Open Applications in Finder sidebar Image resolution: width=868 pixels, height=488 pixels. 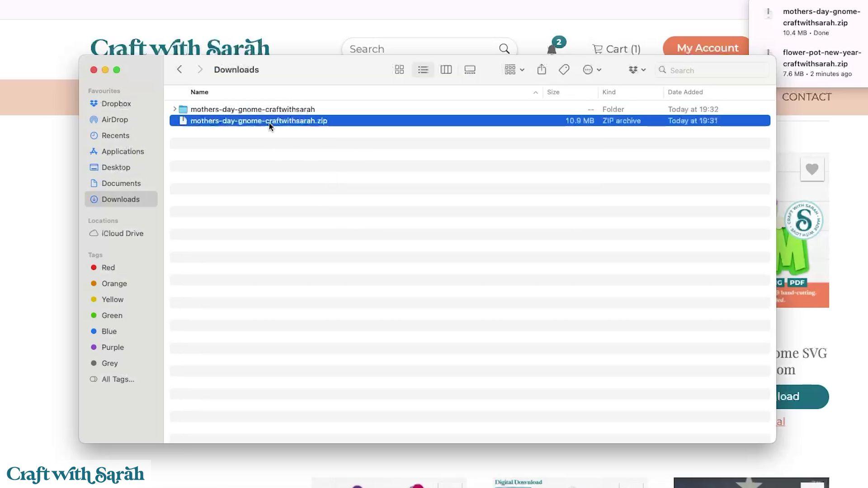pos(121,151)
